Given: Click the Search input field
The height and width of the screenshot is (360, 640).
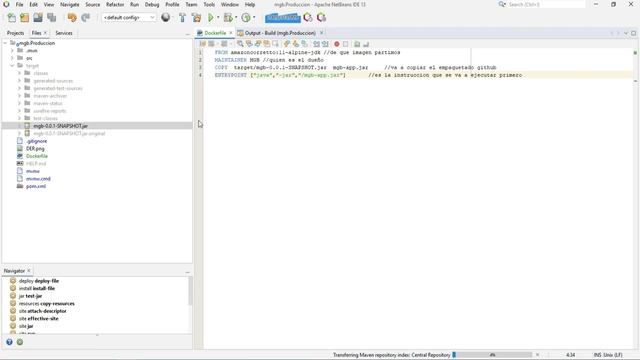Looking at the screenshot, I should click(x=546, y=4).
